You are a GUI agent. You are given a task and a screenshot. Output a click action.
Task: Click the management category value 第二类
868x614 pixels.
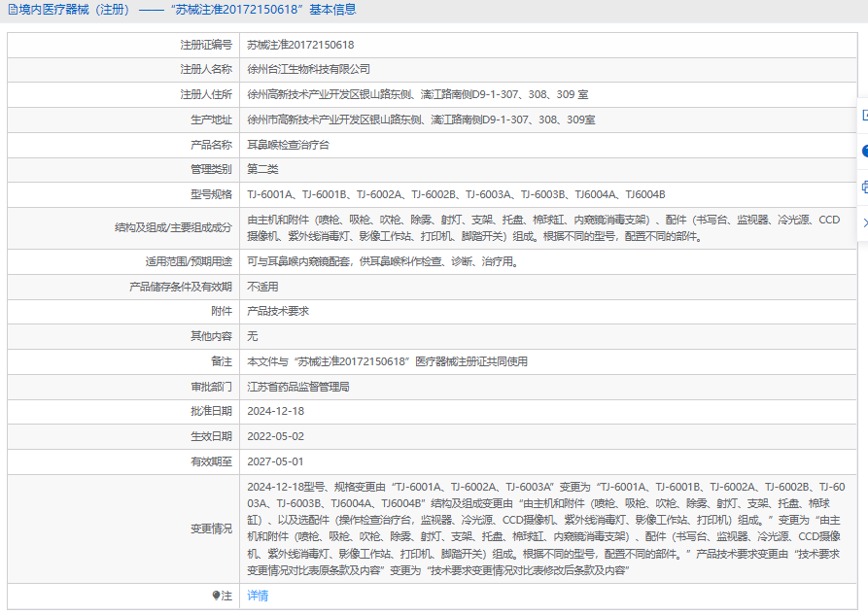(262, 169)
